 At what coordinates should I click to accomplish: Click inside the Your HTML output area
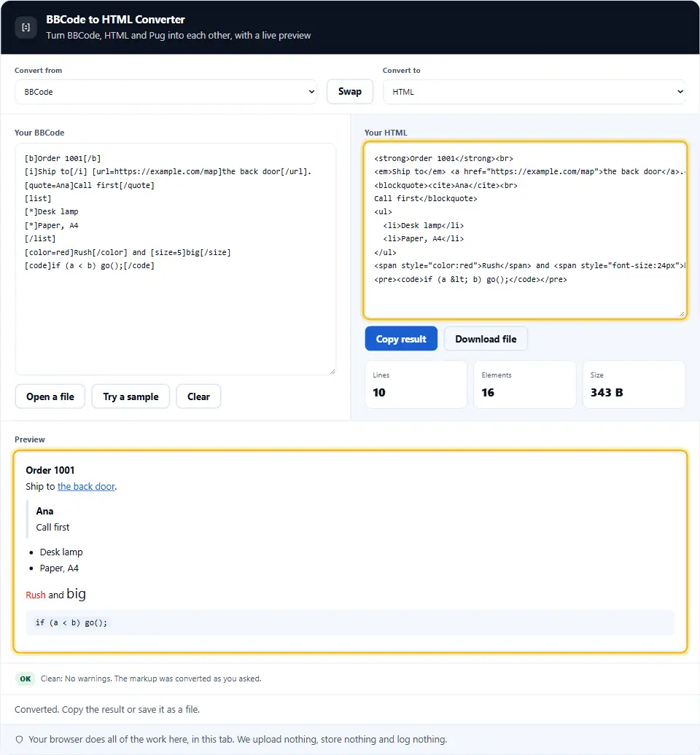tap(525, 230)
